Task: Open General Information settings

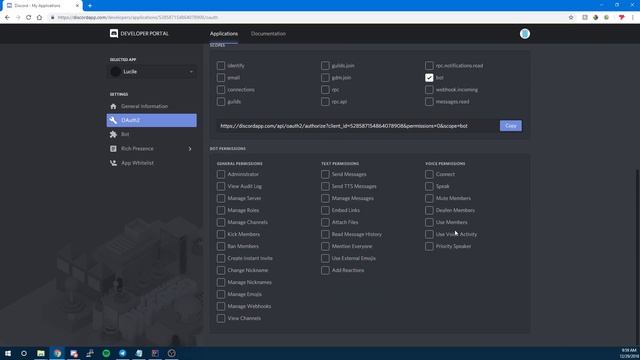Action: pyautogui.click(x=152, y=106)
